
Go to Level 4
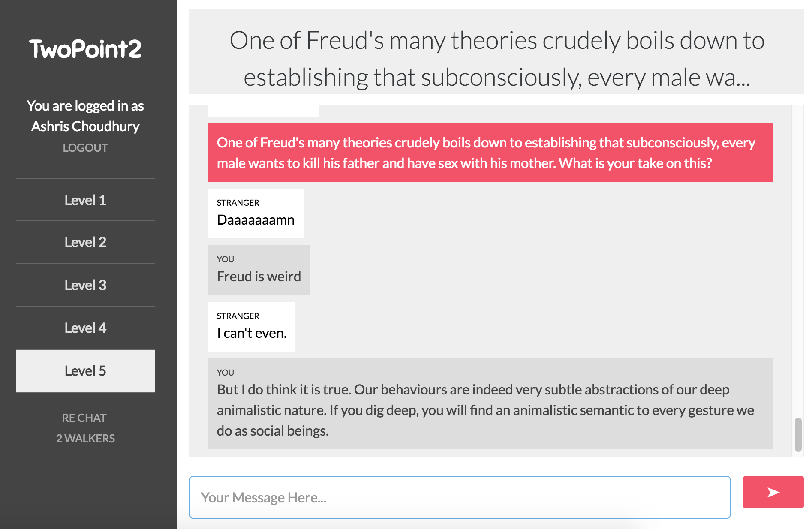point(85,328)
